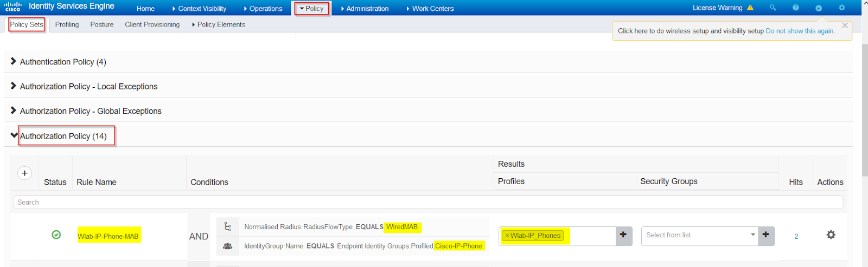Add a security group with the plus button
Viewport: 868px width, 267px height.
point(766,235)
